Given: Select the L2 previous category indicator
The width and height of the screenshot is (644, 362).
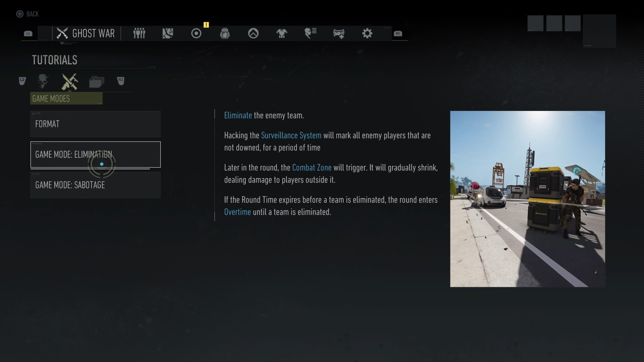Looking at the screenshot, I should [22, 81].
